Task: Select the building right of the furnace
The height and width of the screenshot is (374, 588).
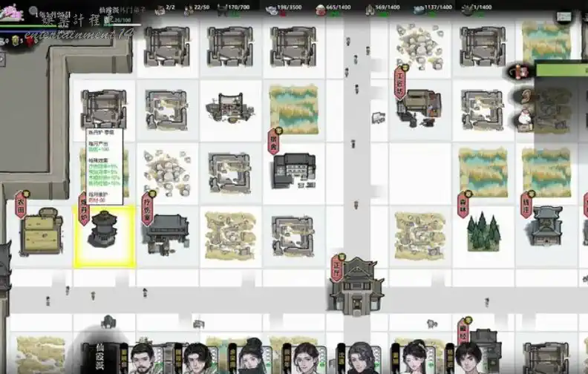Action: (166, 232)
